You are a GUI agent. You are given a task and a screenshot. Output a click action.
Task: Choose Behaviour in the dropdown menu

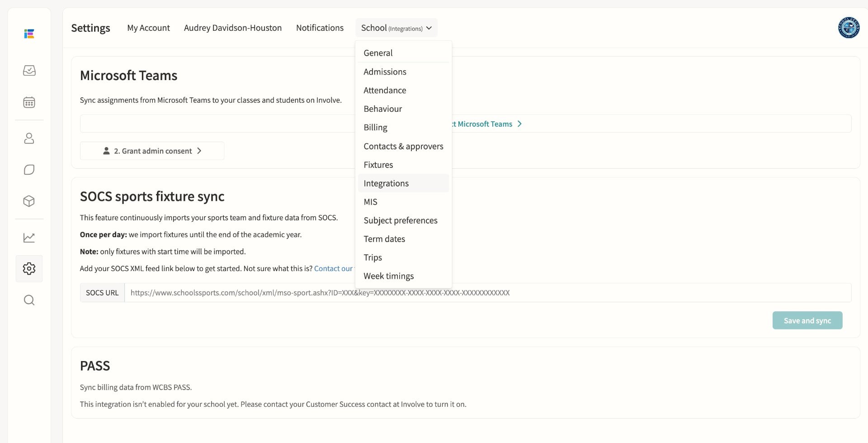[403, 109]
